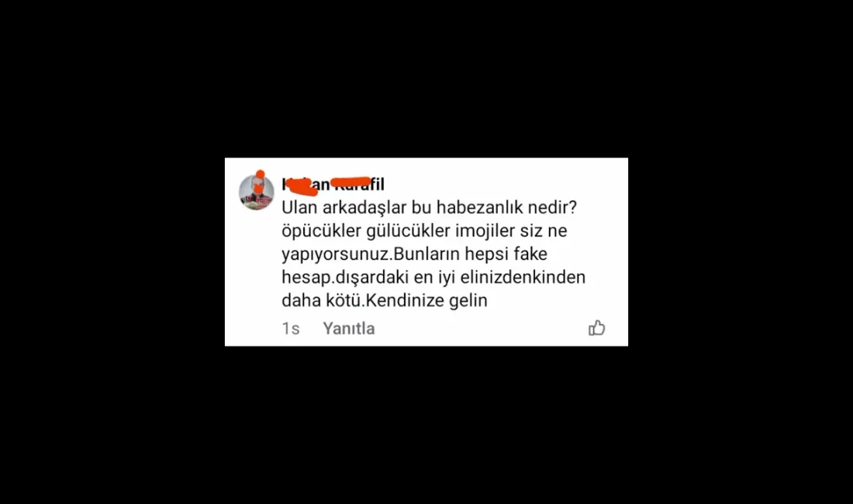Click the phrase Kendinize gelin
Image resolution: width=853 pixels, height=504 pixels.
click(x=427, y=301)
